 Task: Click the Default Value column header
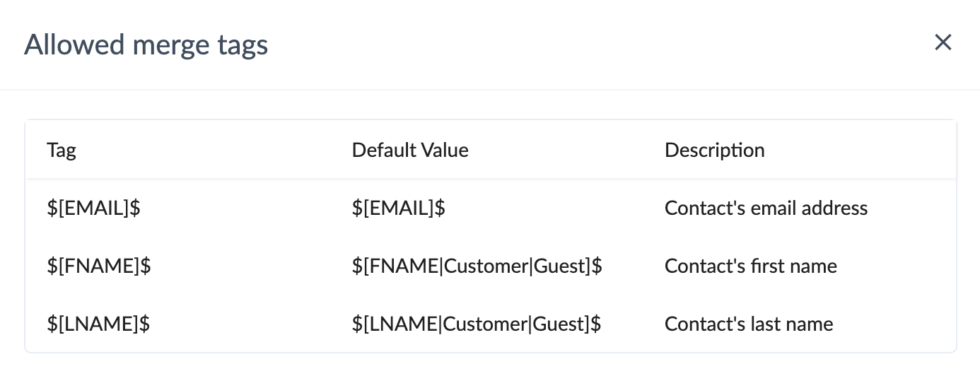click(x=410, y=150)
